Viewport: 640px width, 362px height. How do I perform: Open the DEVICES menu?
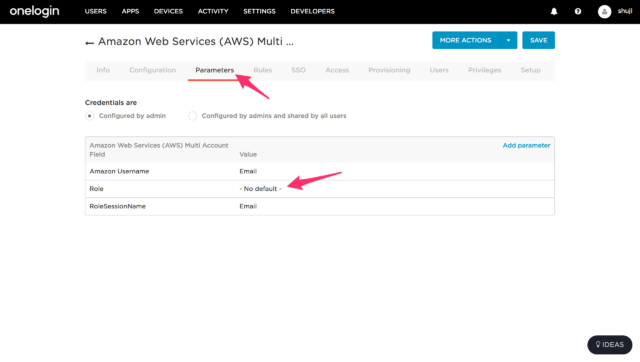(x=168, y=11)
